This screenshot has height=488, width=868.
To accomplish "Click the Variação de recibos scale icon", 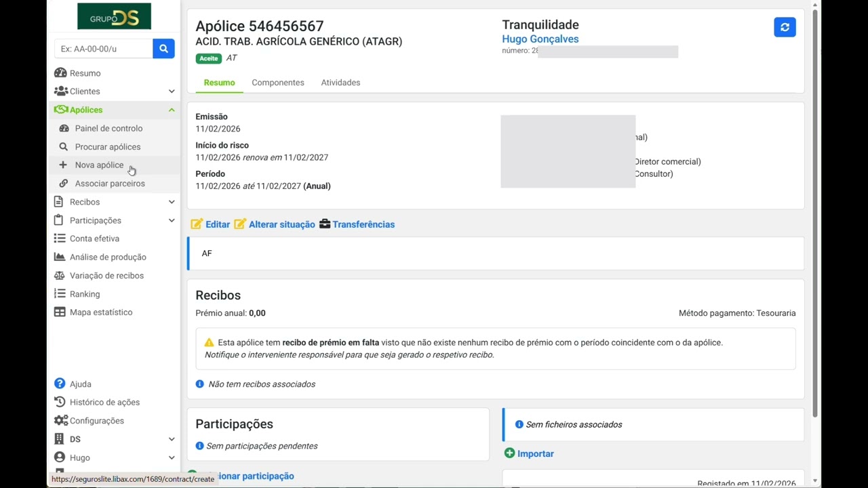I will point(60,275).
